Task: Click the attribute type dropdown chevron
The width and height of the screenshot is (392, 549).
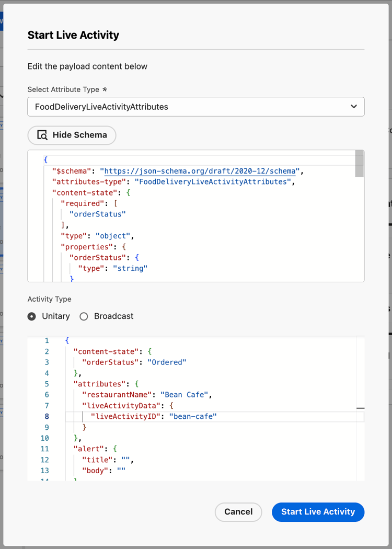Action: [x=354, y=107]
